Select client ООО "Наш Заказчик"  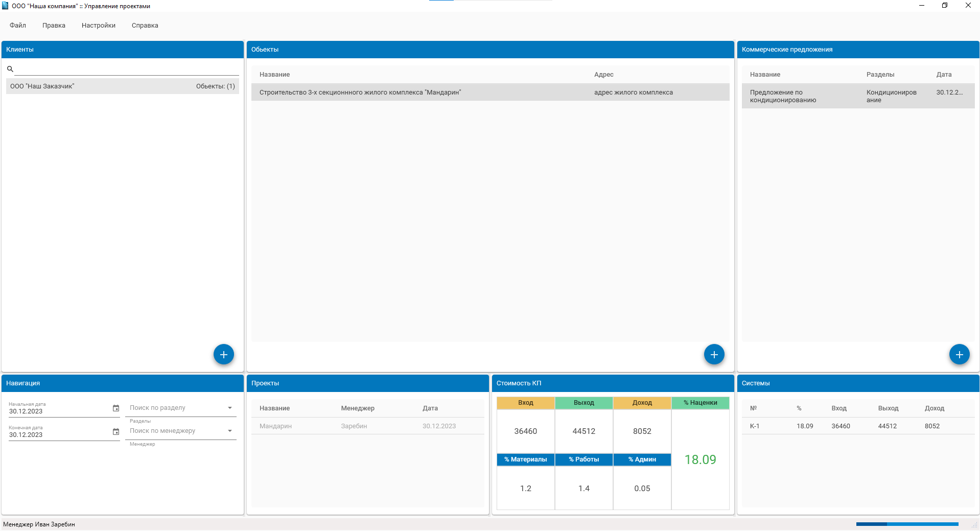tap(123, 86)
